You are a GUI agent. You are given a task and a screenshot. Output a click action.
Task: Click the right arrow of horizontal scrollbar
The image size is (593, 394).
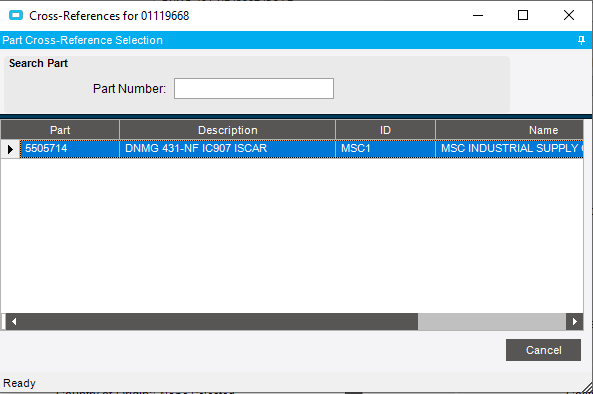click(574, 322)
